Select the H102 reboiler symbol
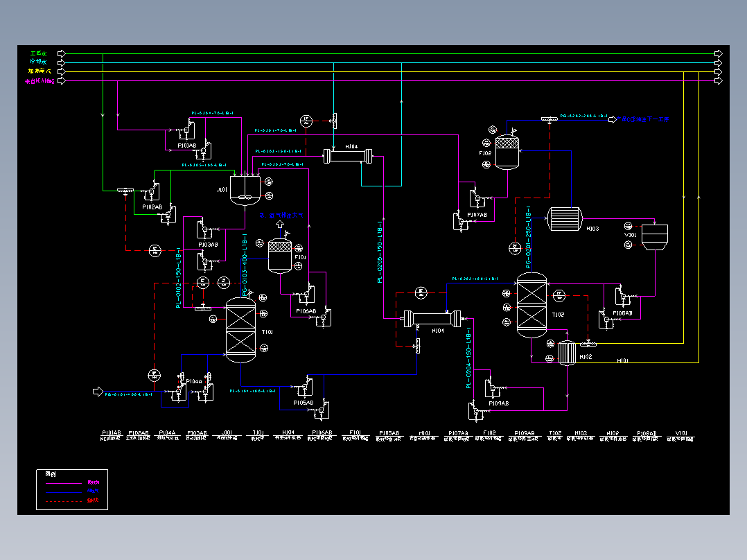Screen dimensions: 747x560 pos(567,353)
